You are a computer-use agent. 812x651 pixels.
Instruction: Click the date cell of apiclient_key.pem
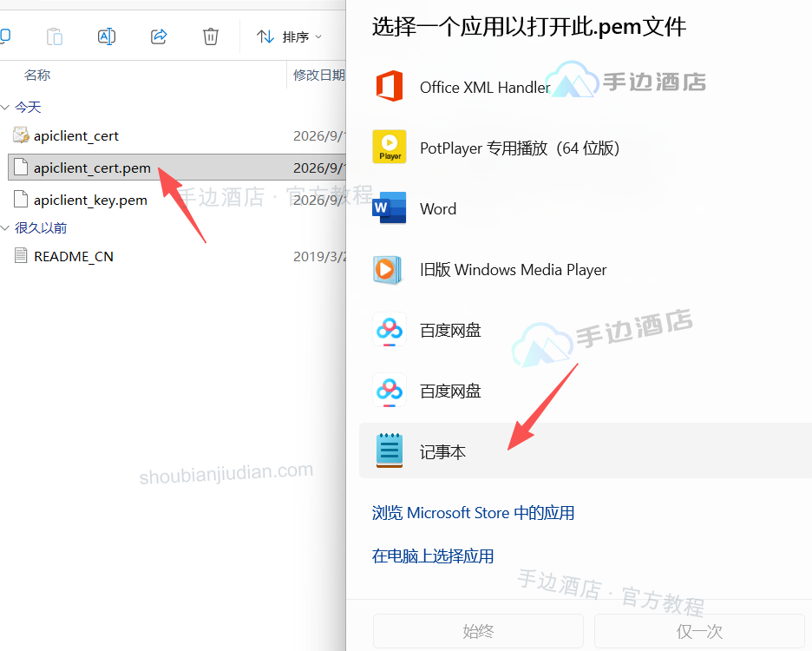click(319, 200)
